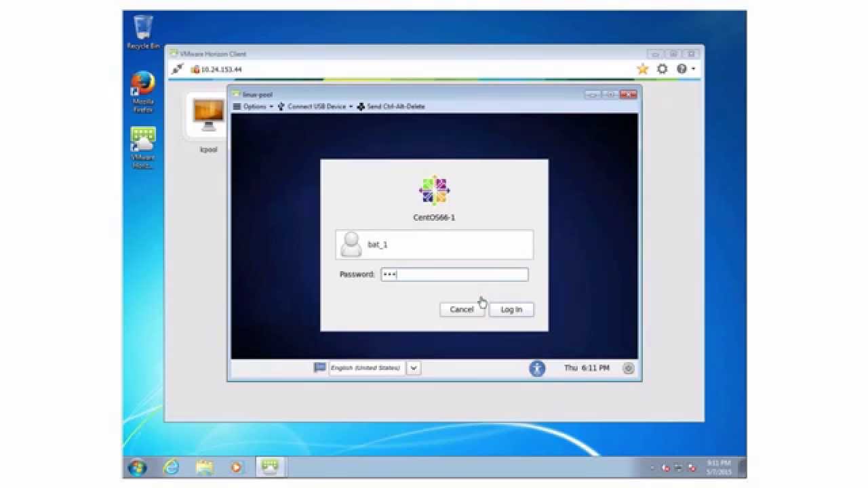This screenshot has height=488, width=868.
Task: Select the bat_1 user entry
Action: (434, 245)
